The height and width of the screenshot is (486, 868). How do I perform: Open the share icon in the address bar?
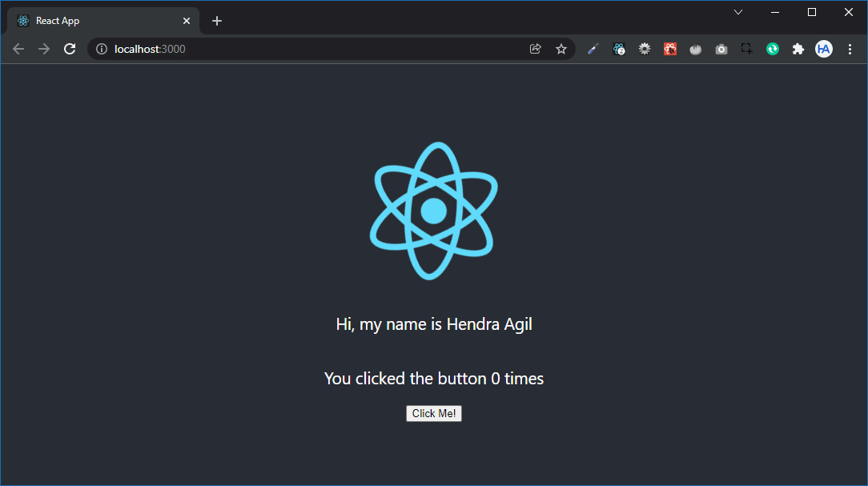click(535, 49)
